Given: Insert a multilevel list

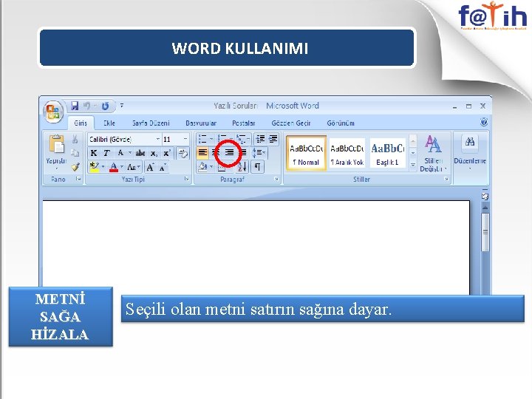Looking at the screenshot, I should click(x=241, y=139).
